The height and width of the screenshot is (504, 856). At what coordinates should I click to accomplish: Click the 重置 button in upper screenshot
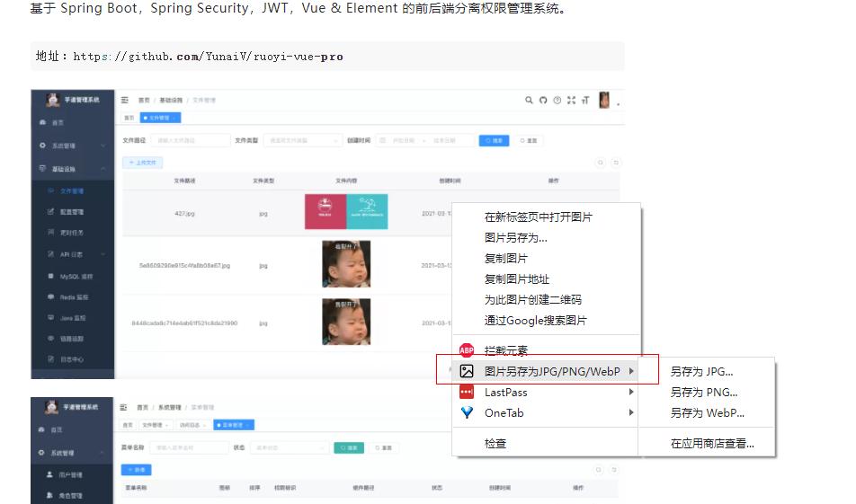click(529, 141)
